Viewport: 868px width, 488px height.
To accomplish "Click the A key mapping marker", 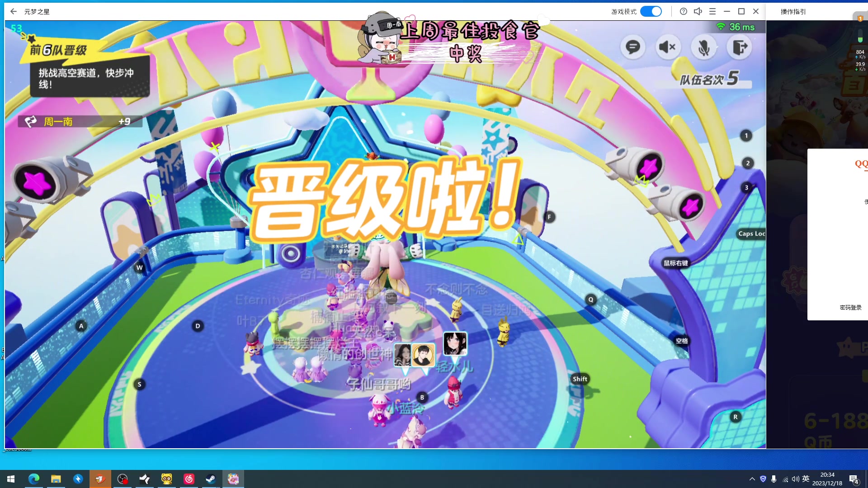I will (81, 326).
